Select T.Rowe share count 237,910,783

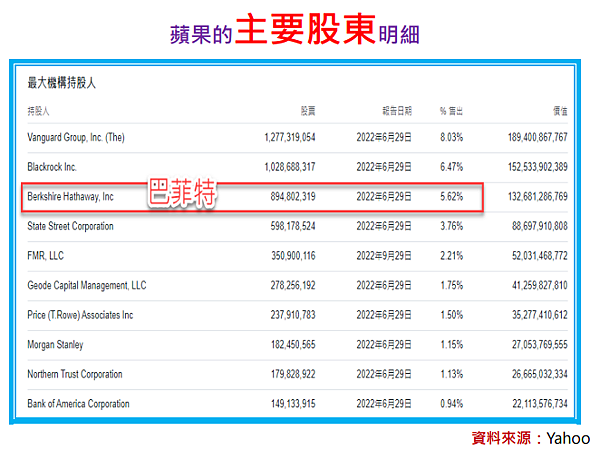293,315
